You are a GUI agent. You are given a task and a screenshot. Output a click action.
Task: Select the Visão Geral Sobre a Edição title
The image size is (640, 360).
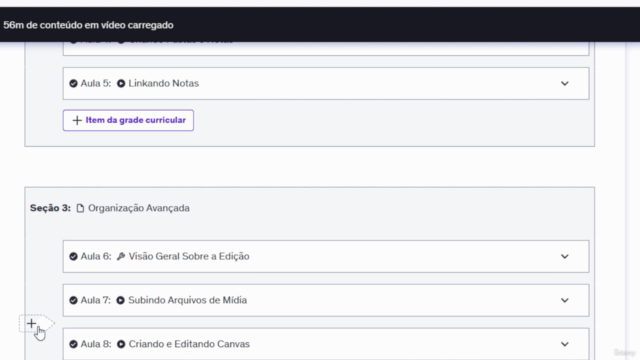(x=189, y=256)
